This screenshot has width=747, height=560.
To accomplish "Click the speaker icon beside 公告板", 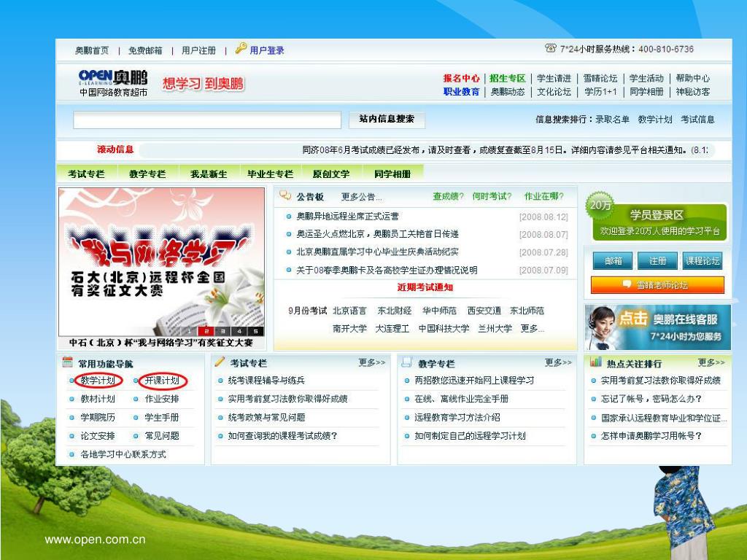I will coord(285,195).
